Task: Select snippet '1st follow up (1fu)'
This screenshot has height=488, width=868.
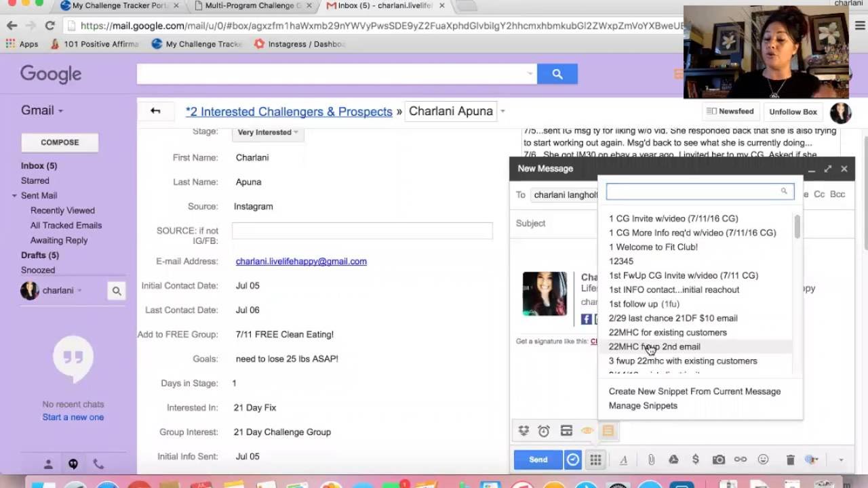Action: [644, 304]
